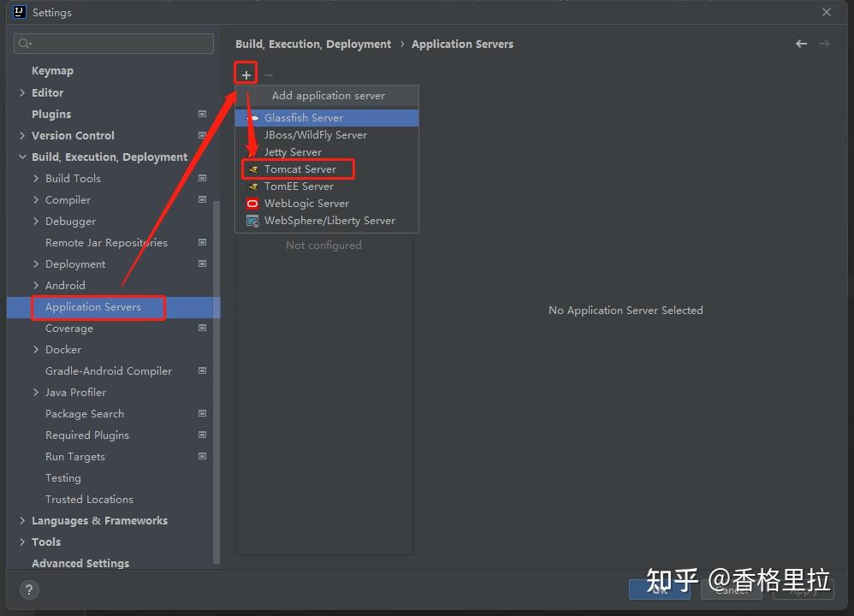Click the project-level icon beside Plugins
The image size is (854, 616).
202,114
